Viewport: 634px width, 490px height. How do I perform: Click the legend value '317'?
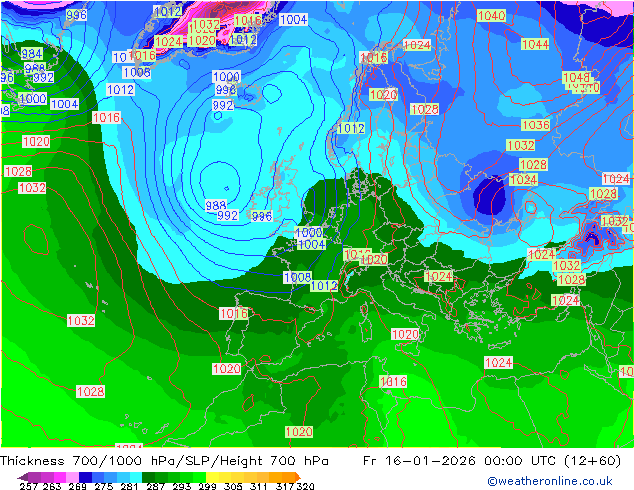click(x=285, y=486)
